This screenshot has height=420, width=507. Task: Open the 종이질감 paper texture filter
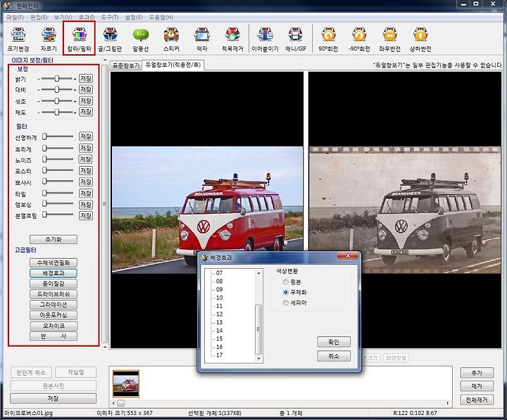pos(54,284)
